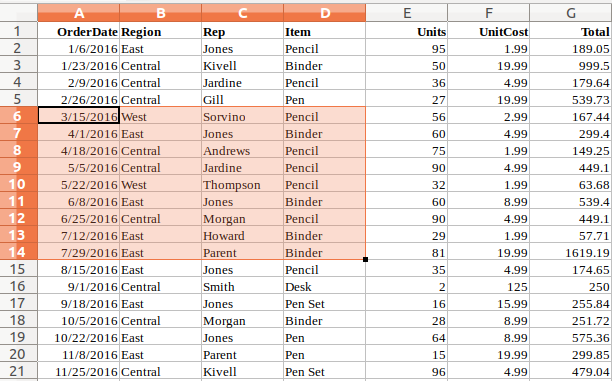The width and height of the screenshot is (612, 381).
Task: Select column G header
Action: pyautogui.click(x=571, y=13)
